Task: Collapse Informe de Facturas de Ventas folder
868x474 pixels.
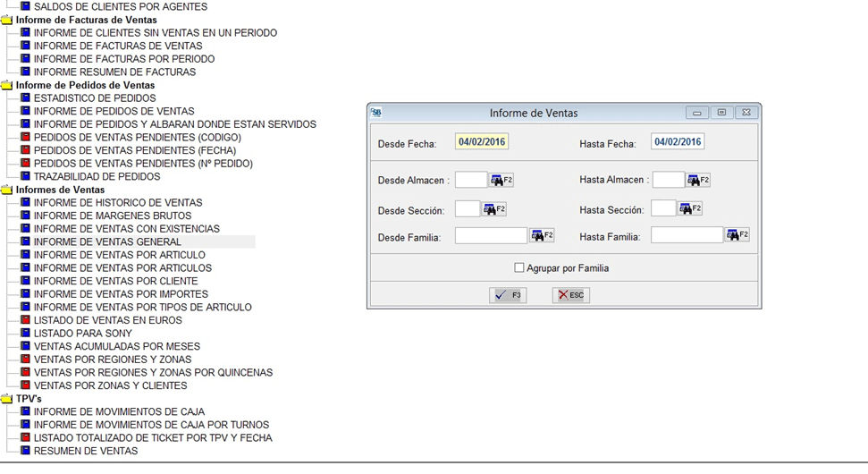Action: point(7,20)
